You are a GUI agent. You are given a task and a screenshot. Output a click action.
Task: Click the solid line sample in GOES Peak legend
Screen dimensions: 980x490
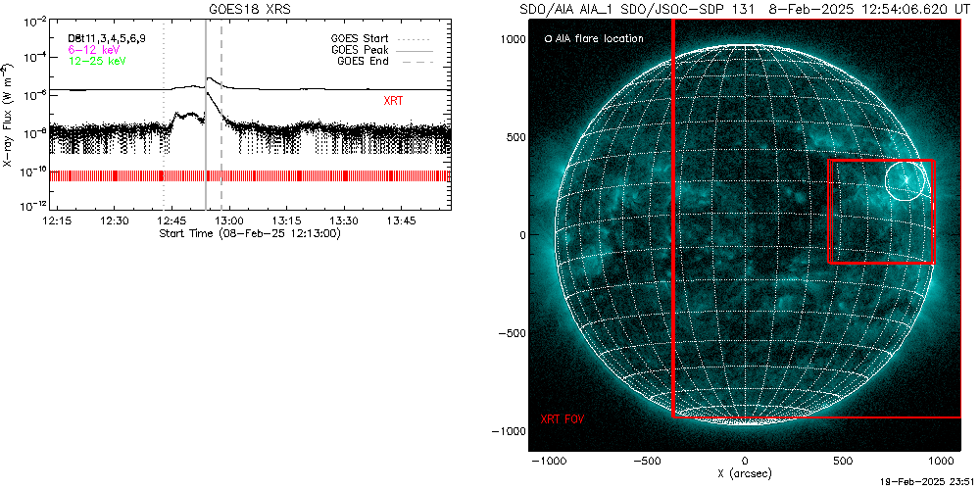pos(414,50)
